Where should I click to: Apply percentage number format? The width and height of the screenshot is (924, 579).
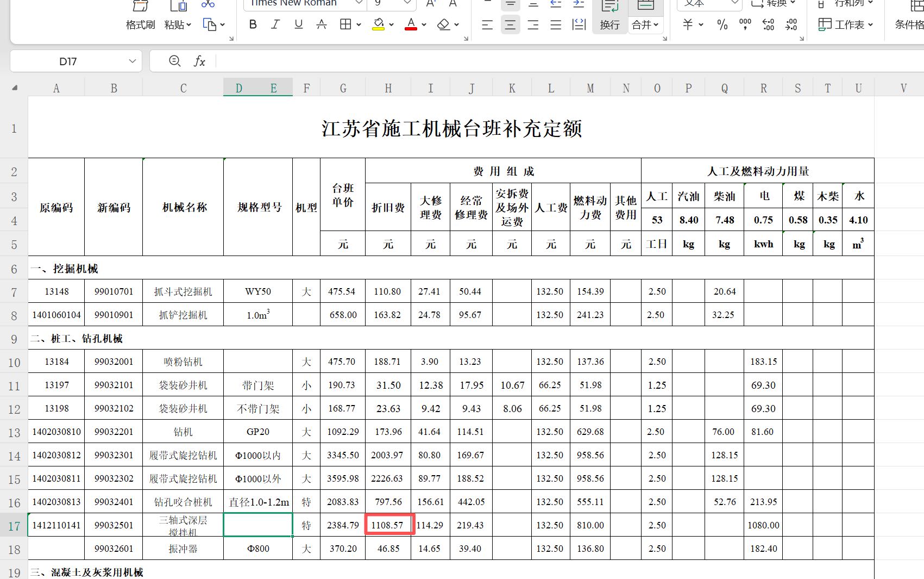[x=722, y=24]
